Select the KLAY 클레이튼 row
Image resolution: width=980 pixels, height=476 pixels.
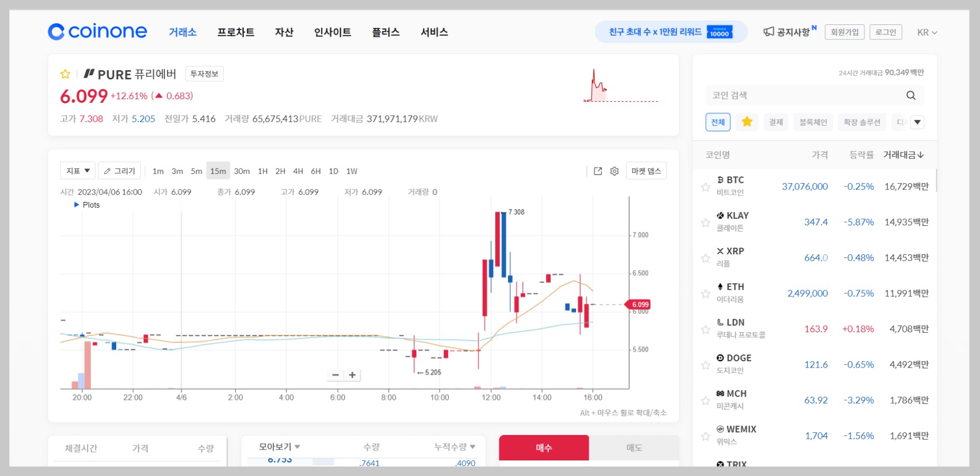point(815,222)
